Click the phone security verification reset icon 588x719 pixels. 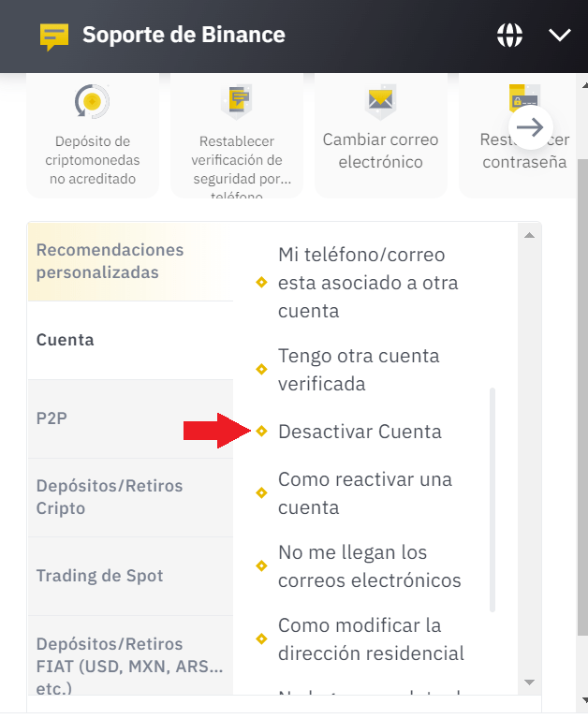tap(236, 101)
